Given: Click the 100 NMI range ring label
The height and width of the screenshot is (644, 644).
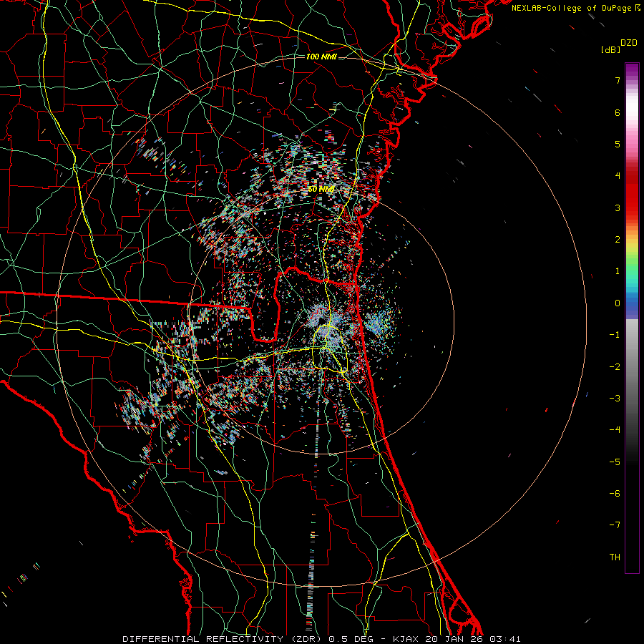Looking at the screenshot, I should [x=321, y=57].
